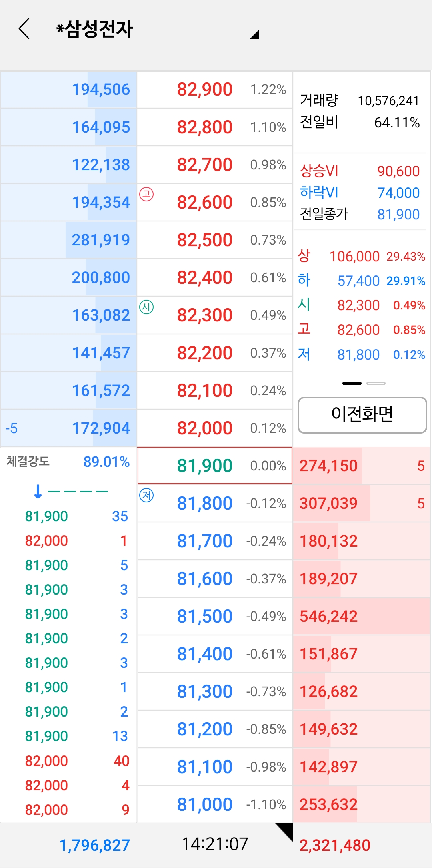This screenshot has height=868, width=432.
Task: Go back using the left arrow icon
Action: coord(24,29)
